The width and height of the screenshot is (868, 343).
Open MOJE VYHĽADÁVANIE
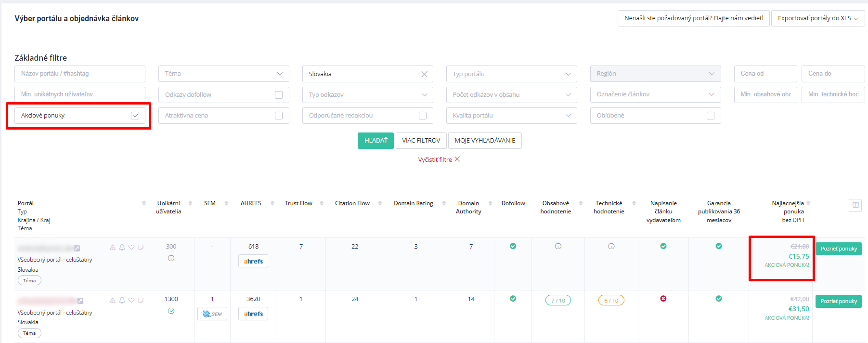click(x=485, y=141)
